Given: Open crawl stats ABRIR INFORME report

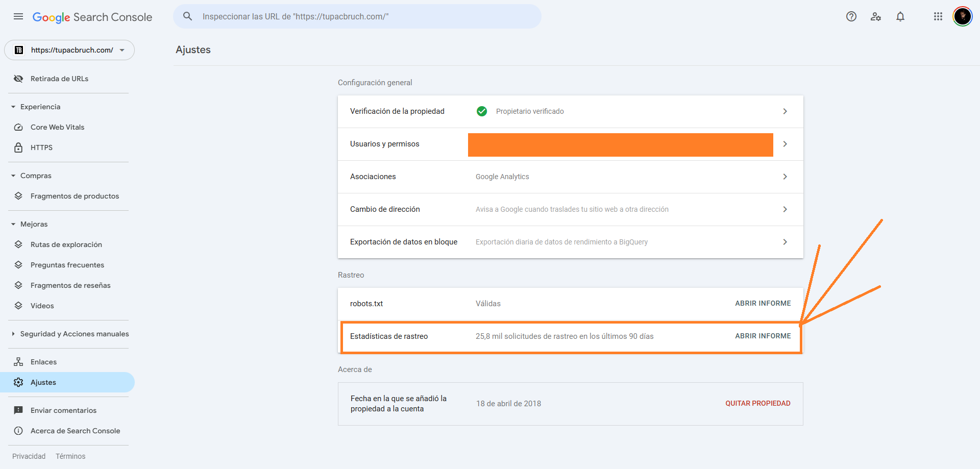Looking at the screenshot, I should coord(763,336).
